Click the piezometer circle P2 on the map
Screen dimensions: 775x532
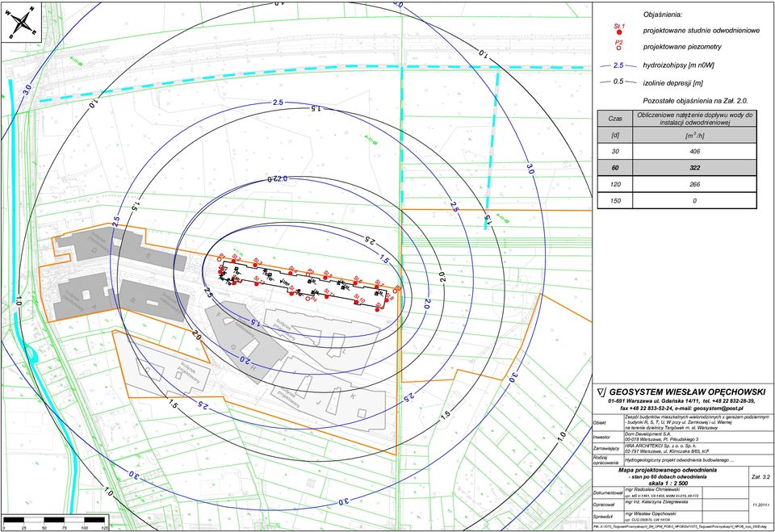click(x=308, y=274)
